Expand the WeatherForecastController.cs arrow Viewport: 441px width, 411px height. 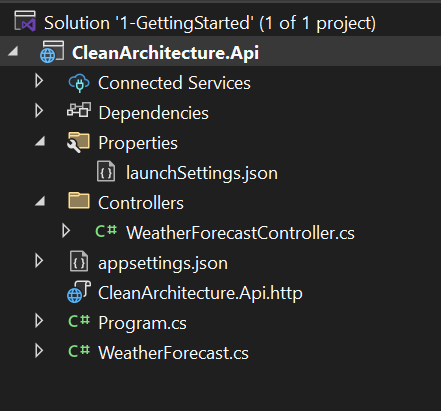(x=66, y=231)
